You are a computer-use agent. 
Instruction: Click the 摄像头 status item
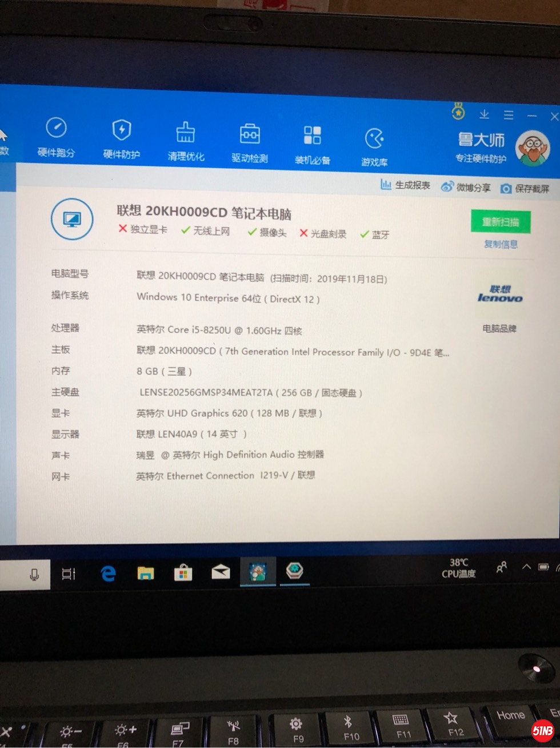tap(267, 232)
